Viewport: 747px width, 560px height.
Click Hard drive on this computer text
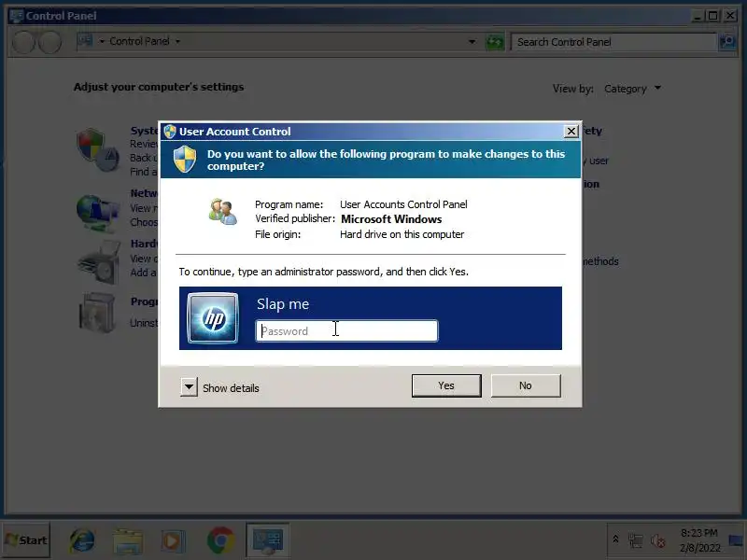(x=402, y=234)
